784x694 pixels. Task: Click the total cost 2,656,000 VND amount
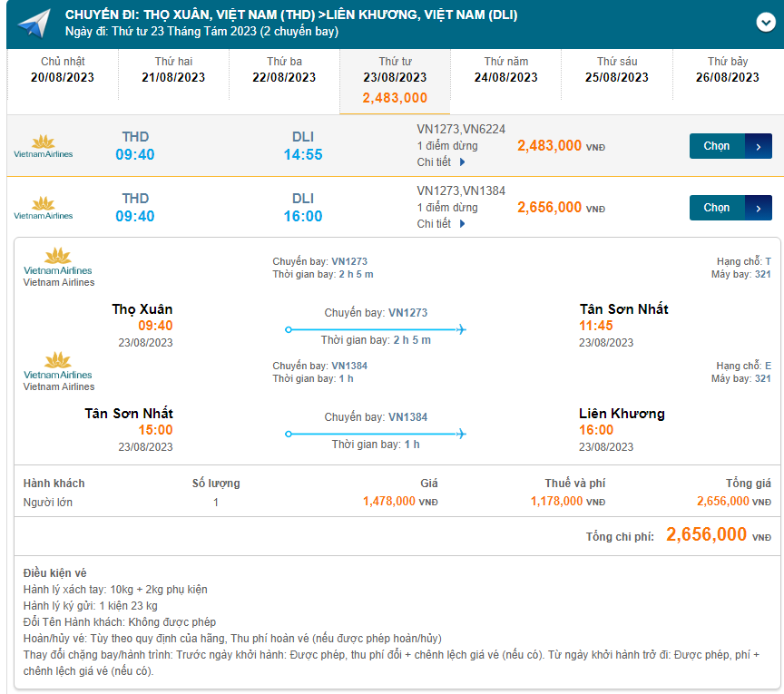pyautogui.click(x=707, y=534)
